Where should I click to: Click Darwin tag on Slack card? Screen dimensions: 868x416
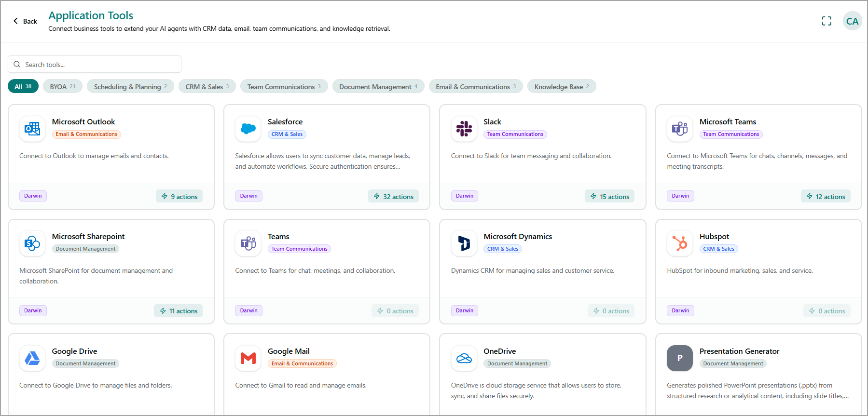click(x=465, y=196)
